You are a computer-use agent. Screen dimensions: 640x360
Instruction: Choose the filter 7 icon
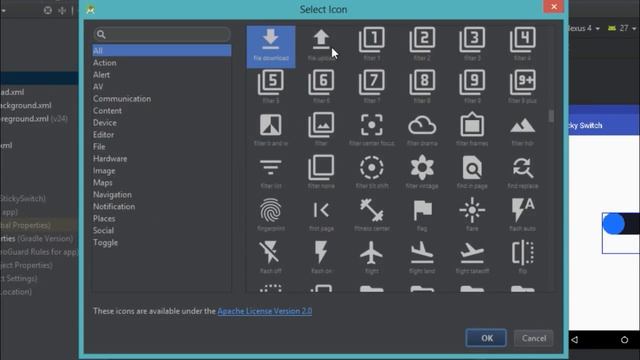(x=372, y=82)
